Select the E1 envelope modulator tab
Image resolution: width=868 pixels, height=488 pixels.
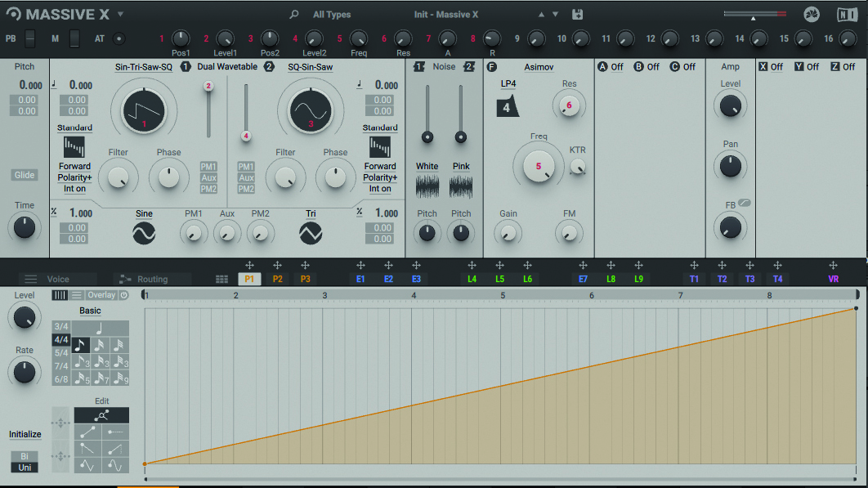[x=360, y=279]
